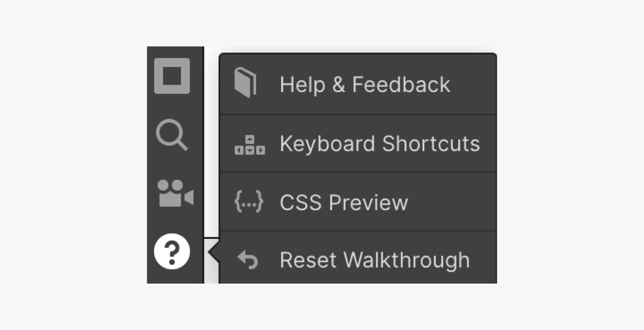This screenshot has width=644, height=330.
Task: Click the highlighted square icon in sidebar
Action: pos(172,76)
